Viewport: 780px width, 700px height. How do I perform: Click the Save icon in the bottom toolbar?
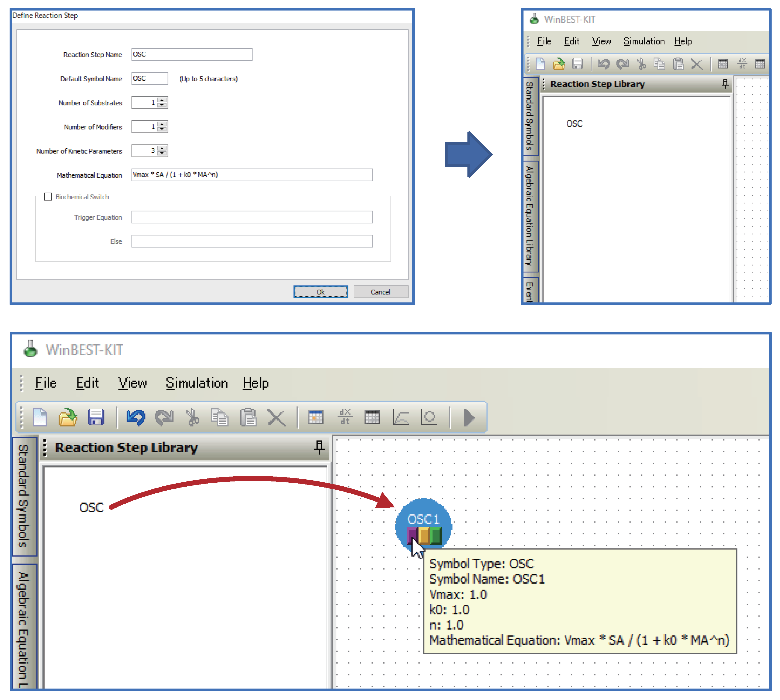pos(96,417)
